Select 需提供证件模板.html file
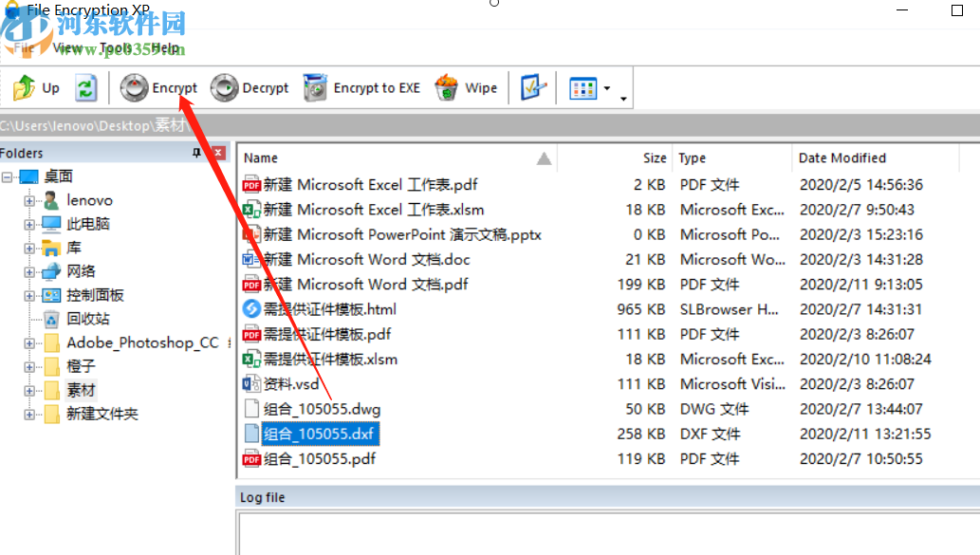 pos(329,310)
